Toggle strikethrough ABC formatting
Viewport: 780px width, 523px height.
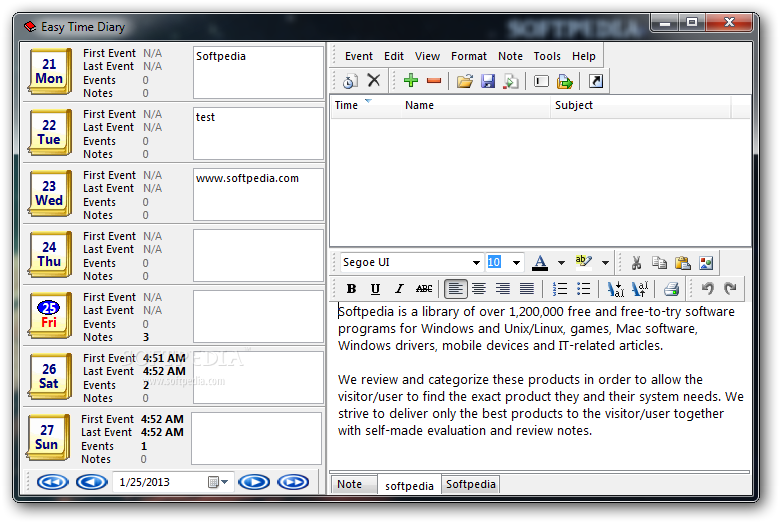pyautogui.click(x=423, y=289)
